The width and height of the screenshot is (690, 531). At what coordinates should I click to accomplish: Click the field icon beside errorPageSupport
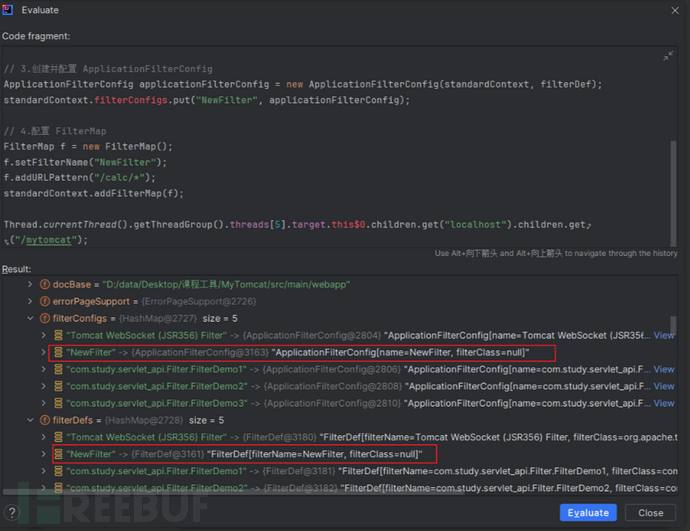click(43, 301)
